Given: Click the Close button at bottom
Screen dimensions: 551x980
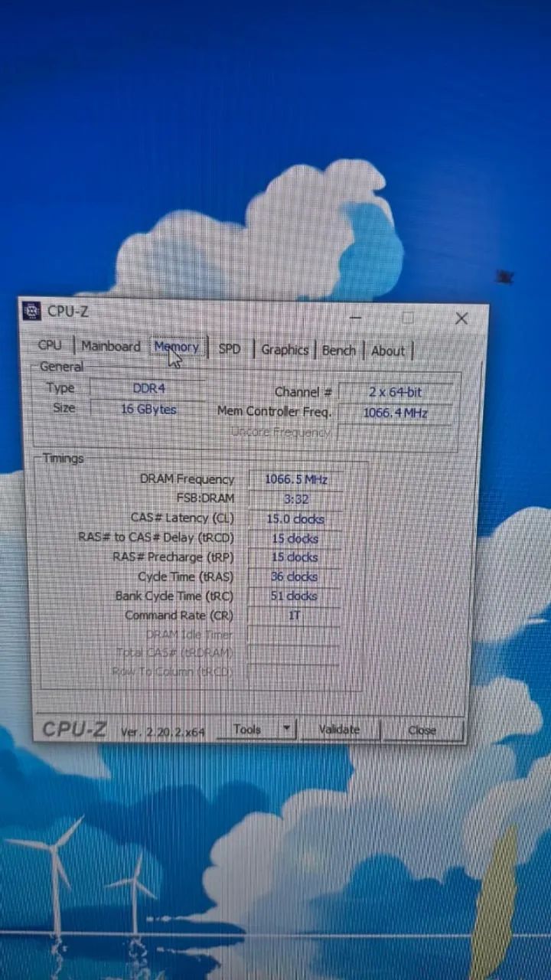Looking at the screenshot, I should 422,730.
